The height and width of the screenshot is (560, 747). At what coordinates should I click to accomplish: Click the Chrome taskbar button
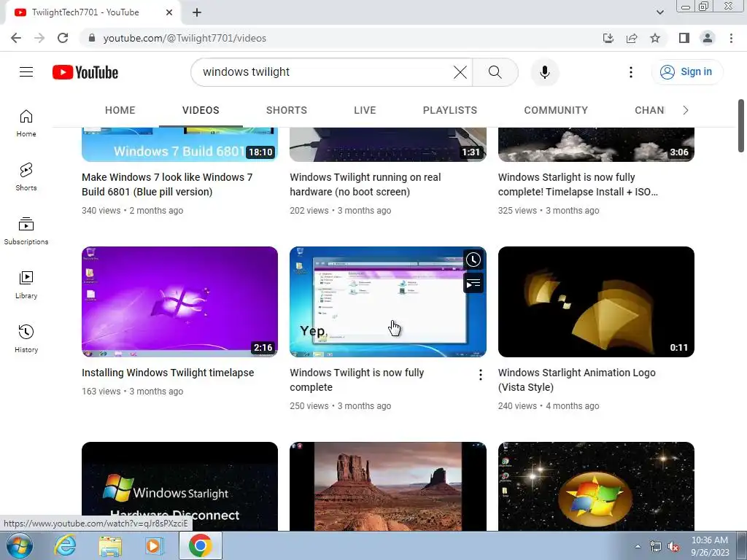pyautogui.click(x=200, y=545)
